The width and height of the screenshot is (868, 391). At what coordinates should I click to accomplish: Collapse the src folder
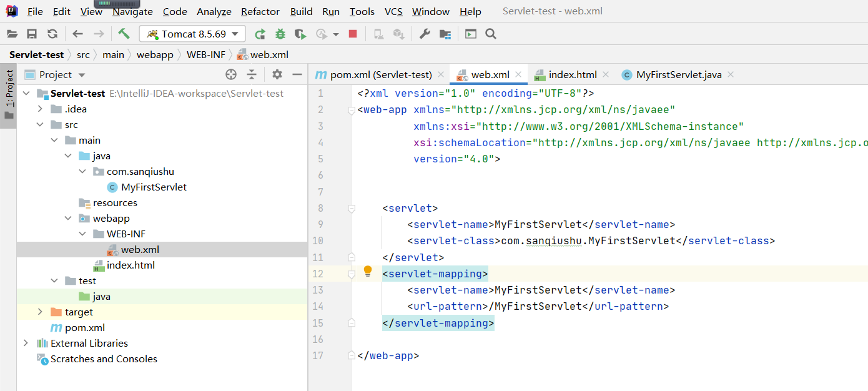point(40,124)
